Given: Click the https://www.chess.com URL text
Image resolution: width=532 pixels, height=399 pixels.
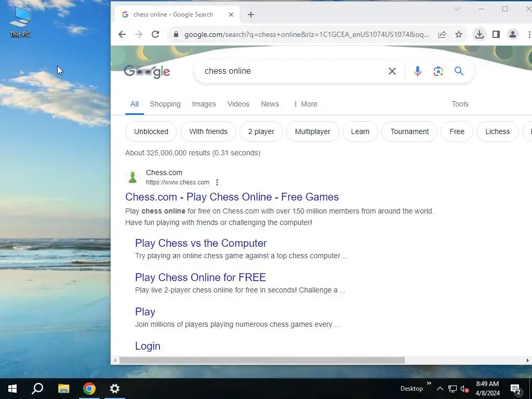Looking at the screenshot, I should [x=178, y=182].
